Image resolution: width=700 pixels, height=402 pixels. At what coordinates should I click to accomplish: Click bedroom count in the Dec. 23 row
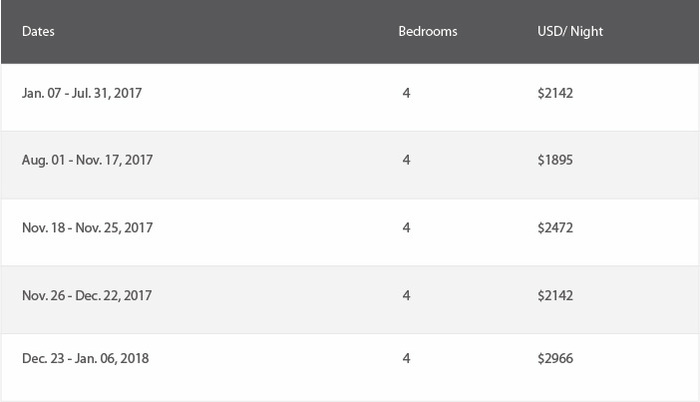[x=406, y=358]
